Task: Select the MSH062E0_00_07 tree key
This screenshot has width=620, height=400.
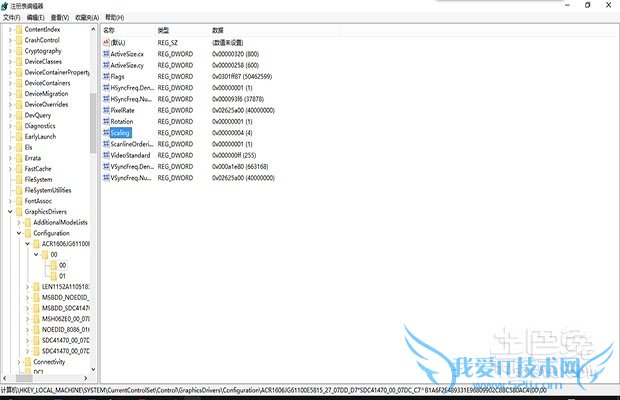Action: point(66,319)
